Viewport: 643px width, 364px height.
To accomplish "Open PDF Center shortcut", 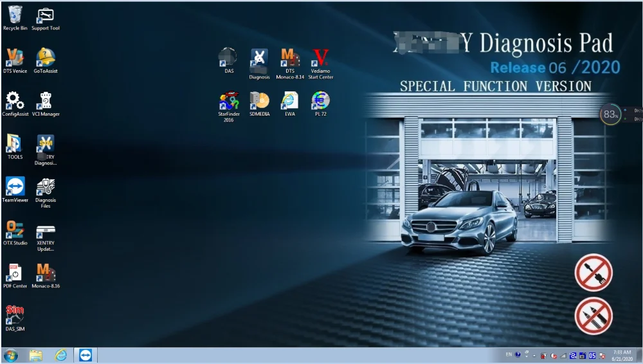I will (x=15, y=275).
